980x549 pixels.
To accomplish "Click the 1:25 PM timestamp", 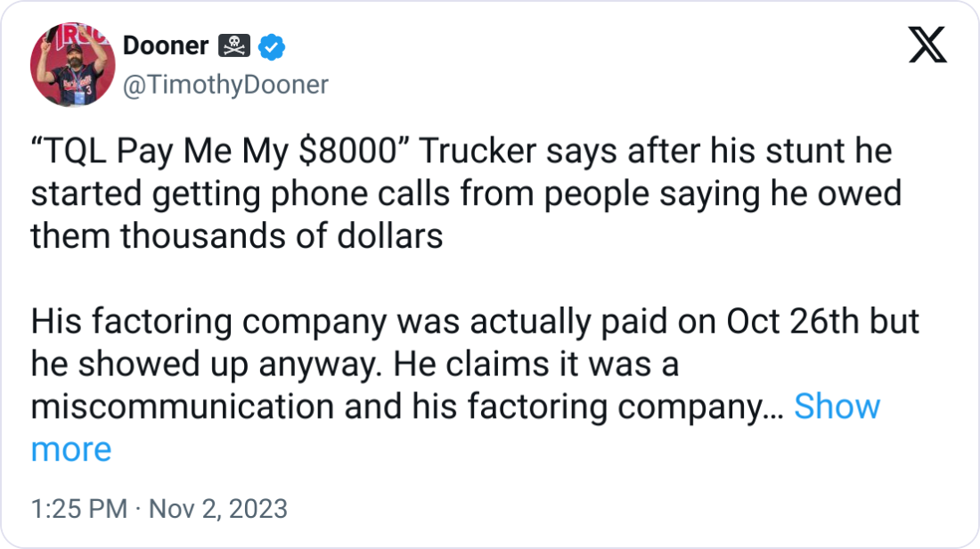I will [x=78, y=509].
